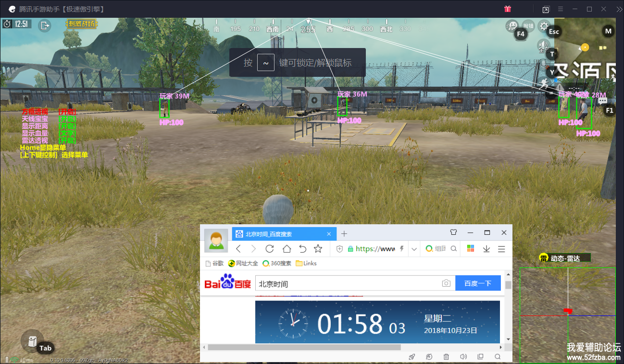The image size is (624, 364).
Task: Click the rocket accelerator icon in browser status bar
Action: coord(412,357)
